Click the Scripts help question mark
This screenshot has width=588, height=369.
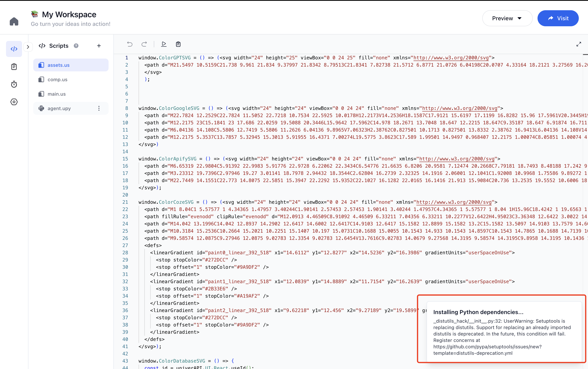[x=76, y=46]
